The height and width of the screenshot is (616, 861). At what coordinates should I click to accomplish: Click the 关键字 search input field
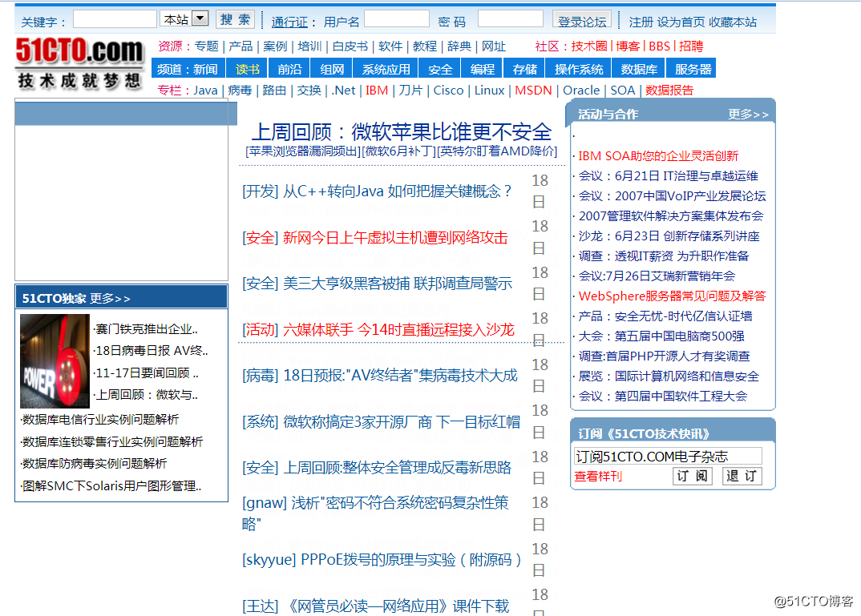coord(115,19)
